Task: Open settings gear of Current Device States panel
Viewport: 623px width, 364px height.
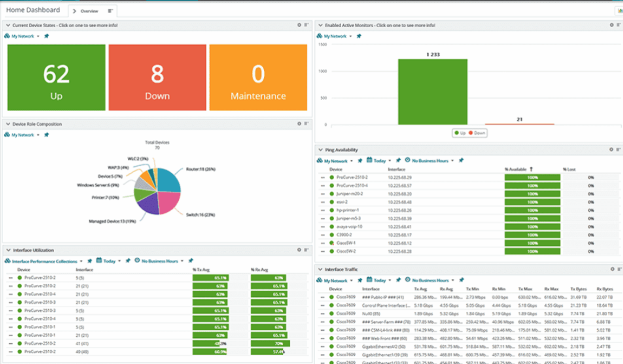Action: (299, 25)
